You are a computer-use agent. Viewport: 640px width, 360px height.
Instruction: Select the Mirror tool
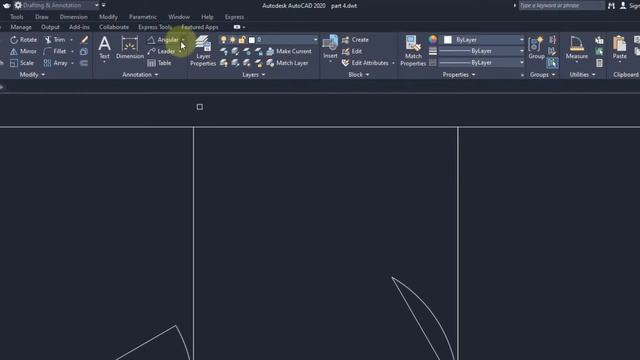23,51
